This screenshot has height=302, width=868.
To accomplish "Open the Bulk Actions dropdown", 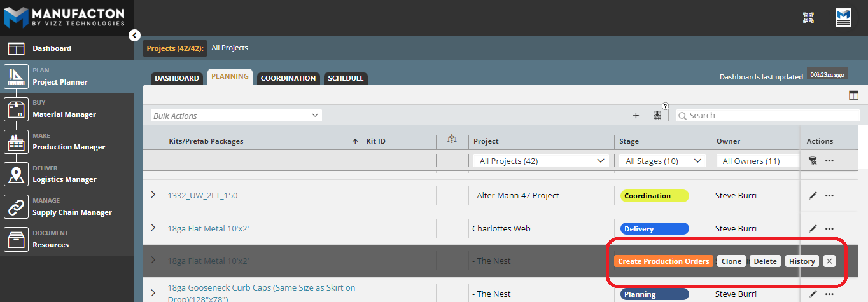I will click(236, 116).
